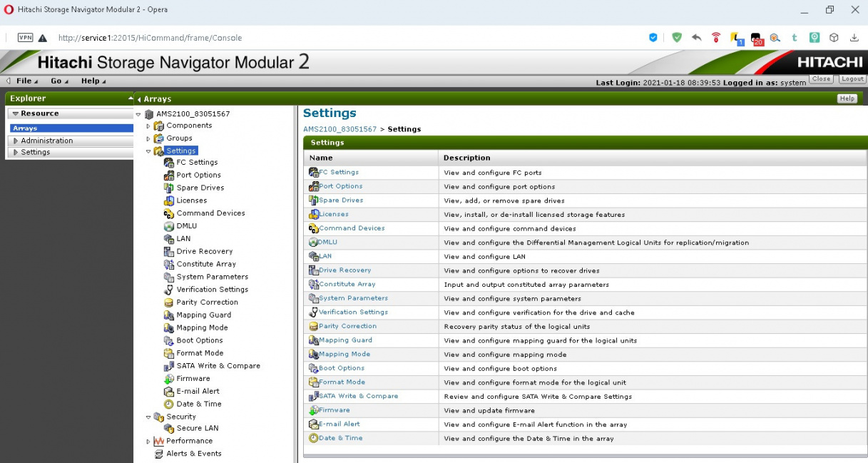868x463 pixels.
Task: Open the File menu
Action: tap(26, 81)
